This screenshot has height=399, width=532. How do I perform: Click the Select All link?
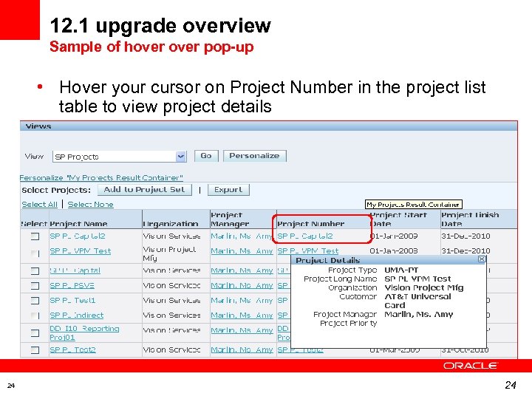pyautogui.click(x=40, y=205)
